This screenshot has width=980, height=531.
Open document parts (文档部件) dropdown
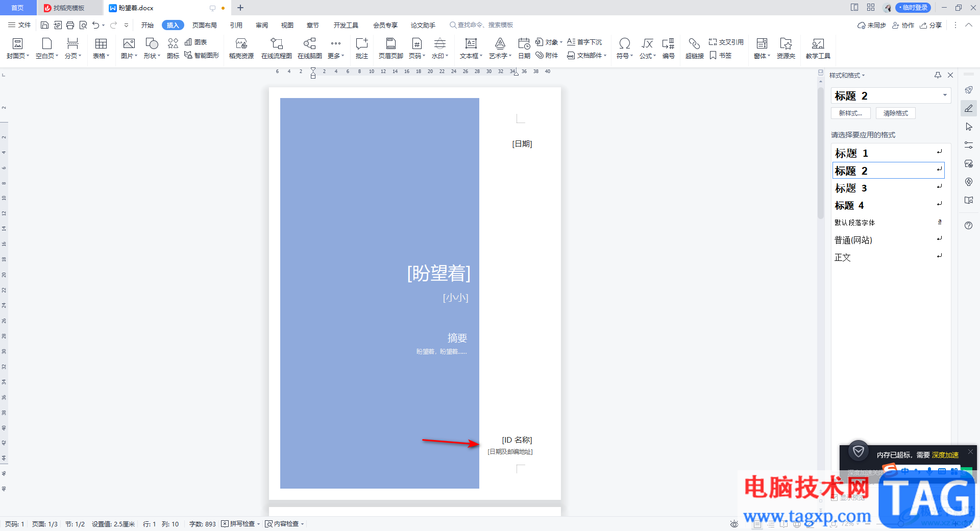pos(587,55)
